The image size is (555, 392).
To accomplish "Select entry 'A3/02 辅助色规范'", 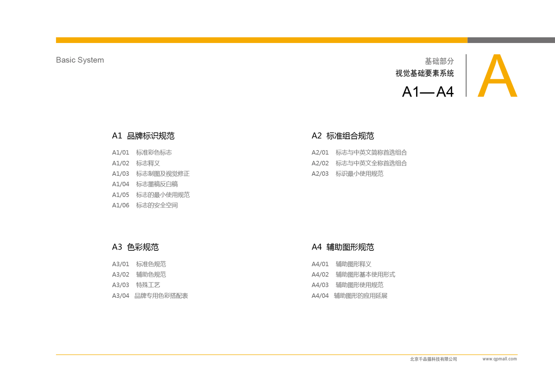I will click(x=139, y=275).
